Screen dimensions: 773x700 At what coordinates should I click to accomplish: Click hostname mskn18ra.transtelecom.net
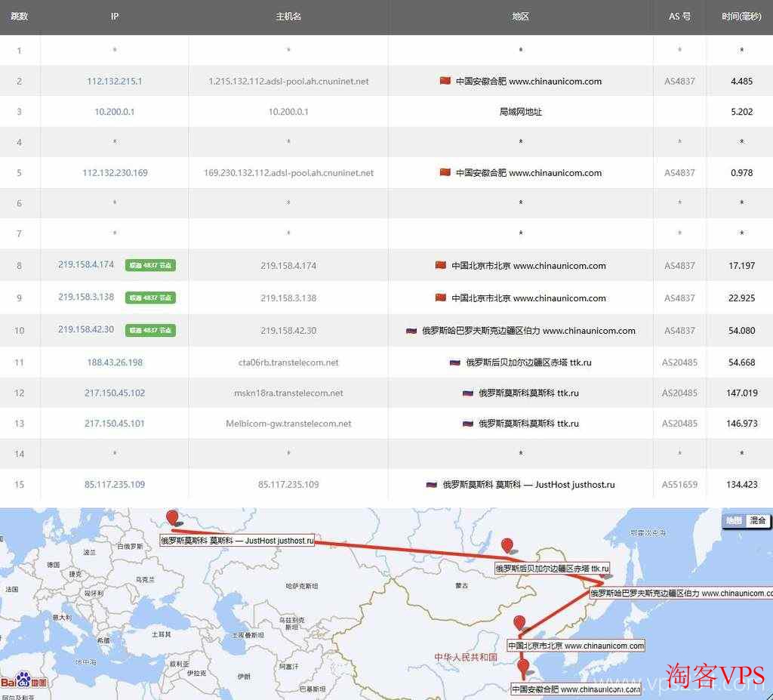288,393
